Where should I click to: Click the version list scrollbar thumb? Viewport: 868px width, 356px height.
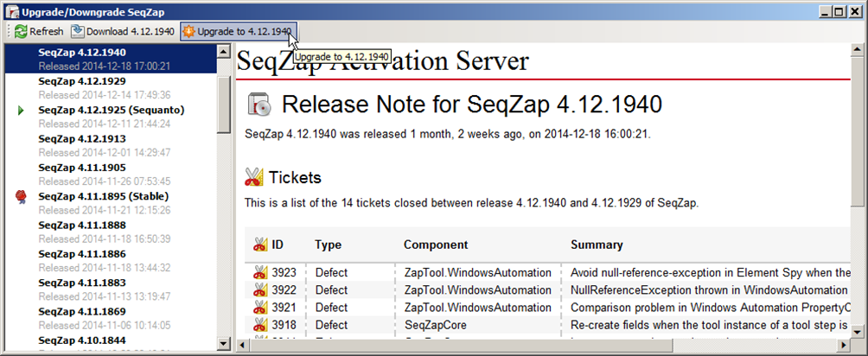(224, 105)
